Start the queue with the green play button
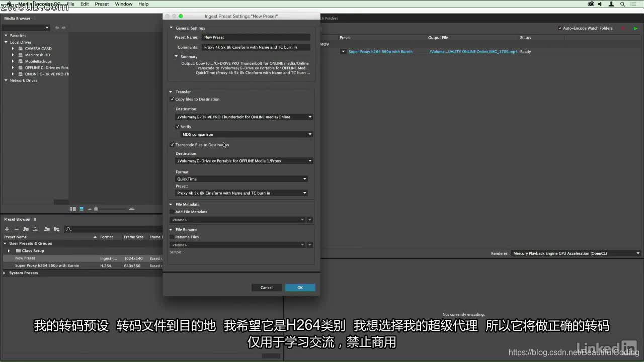 [635, 28]
